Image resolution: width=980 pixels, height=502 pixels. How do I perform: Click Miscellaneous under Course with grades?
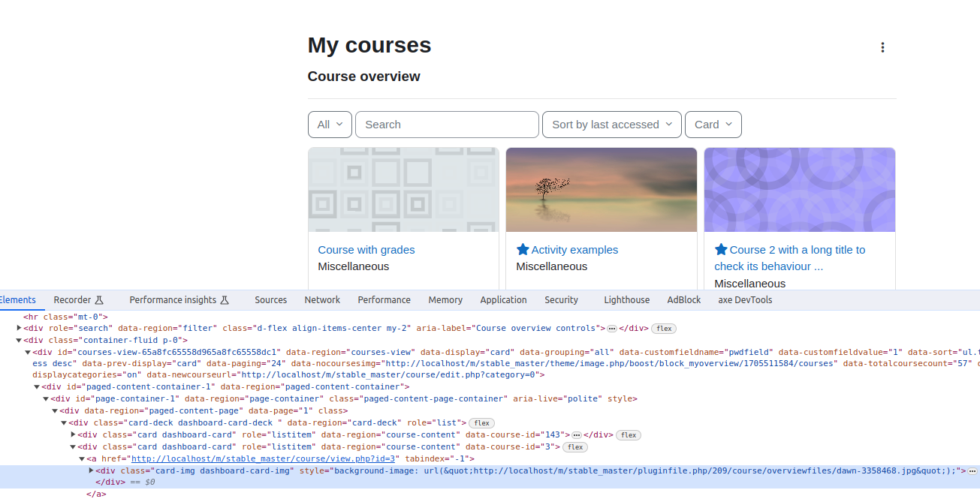tap(354, 266)
